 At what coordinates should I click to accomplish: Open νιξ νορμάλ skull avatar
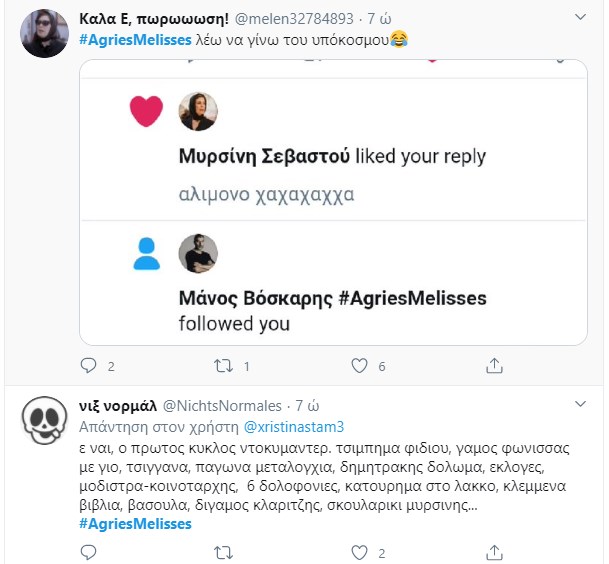point(41,422)
